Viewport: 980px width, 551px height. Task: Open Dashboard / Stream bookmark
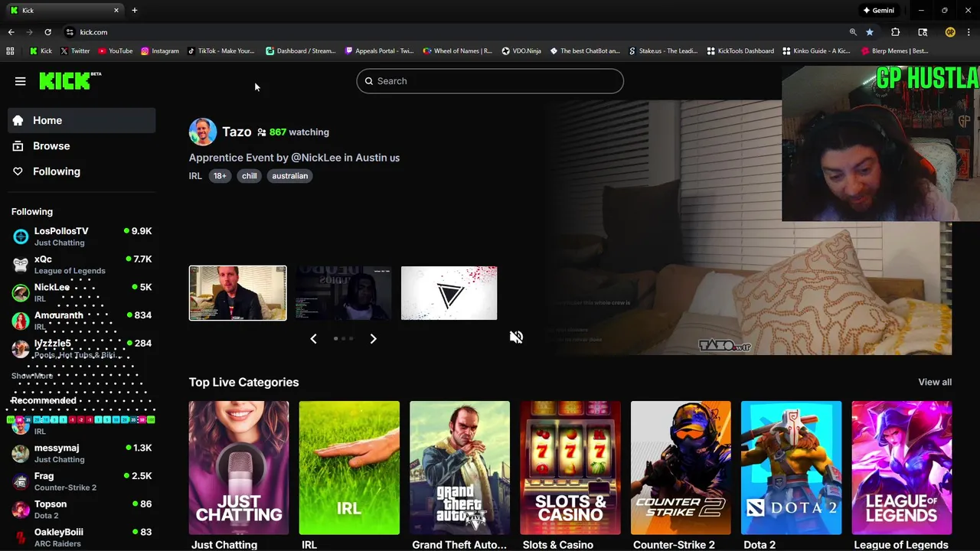[x=301, y=51]
